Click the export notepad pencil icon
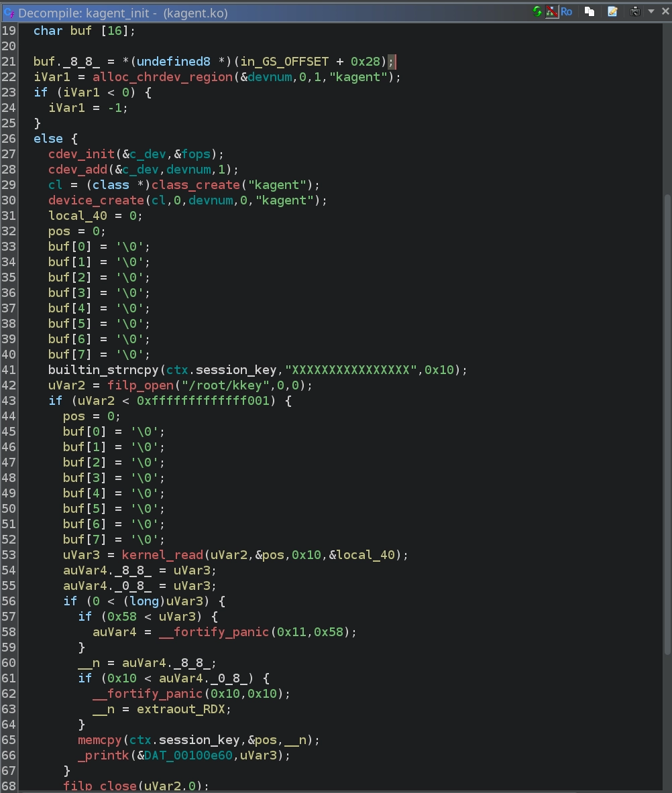The width and height of the screenshot is (672, 793). tap(612, 11)
